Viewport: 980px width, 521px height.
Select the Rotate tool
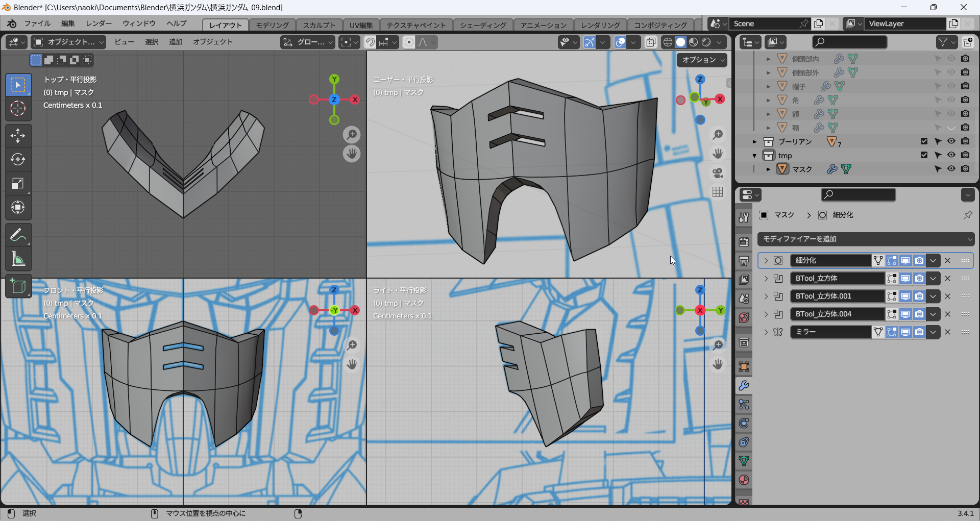pos(18,160)
